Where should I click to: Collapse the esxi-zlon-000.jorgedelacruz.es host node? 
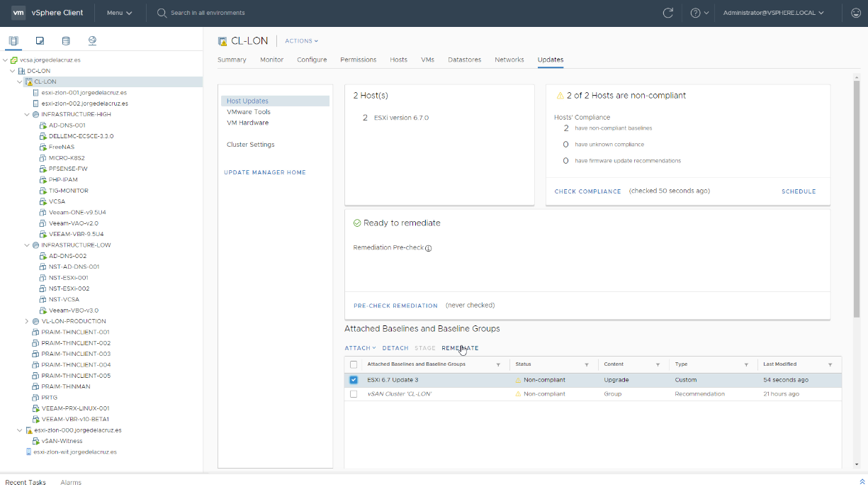tap(20, 430)
